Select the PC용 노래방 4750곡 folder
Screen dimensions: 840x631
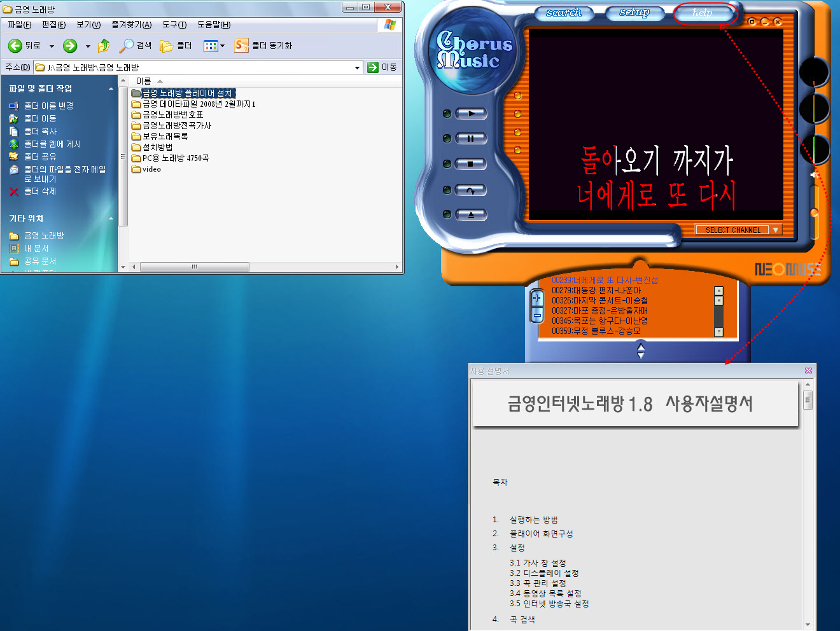click(x=170, y=158)
